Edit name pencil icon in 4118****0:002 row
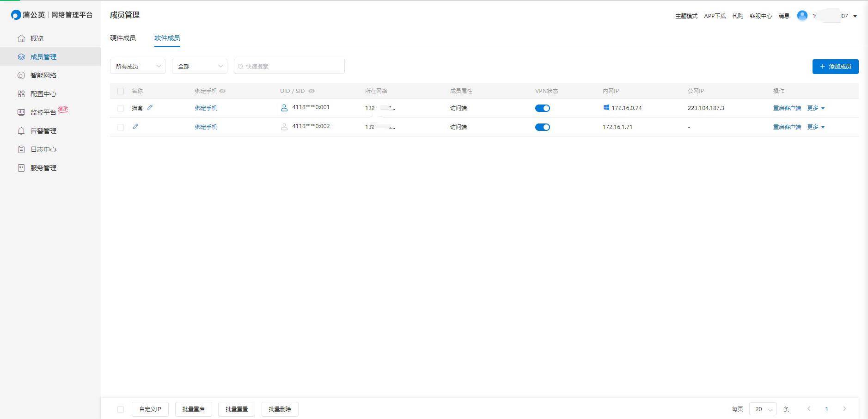The width and height of the screenshot is (868, 419). pyautogui.click(x=135, y=126)
